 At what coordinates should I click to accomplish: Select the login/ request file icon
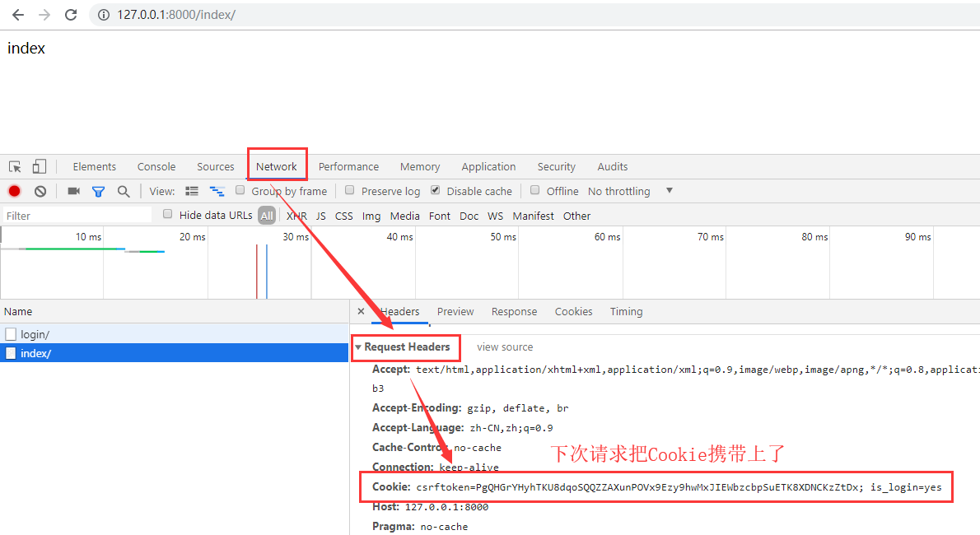pos(11,334)
